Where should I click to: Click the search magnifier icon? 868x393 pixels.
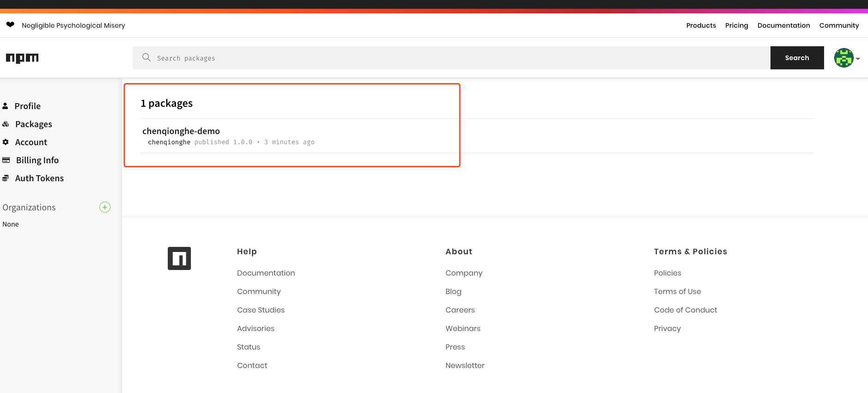pos(147,57)
